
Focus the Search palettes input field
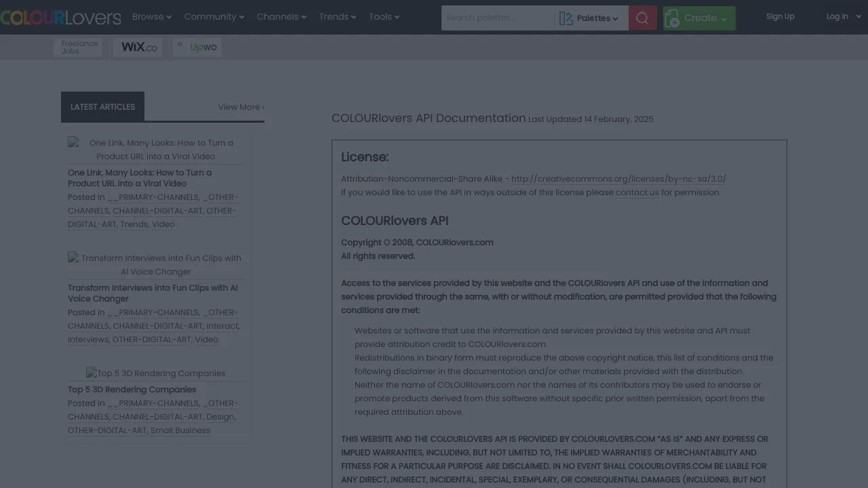498,18
